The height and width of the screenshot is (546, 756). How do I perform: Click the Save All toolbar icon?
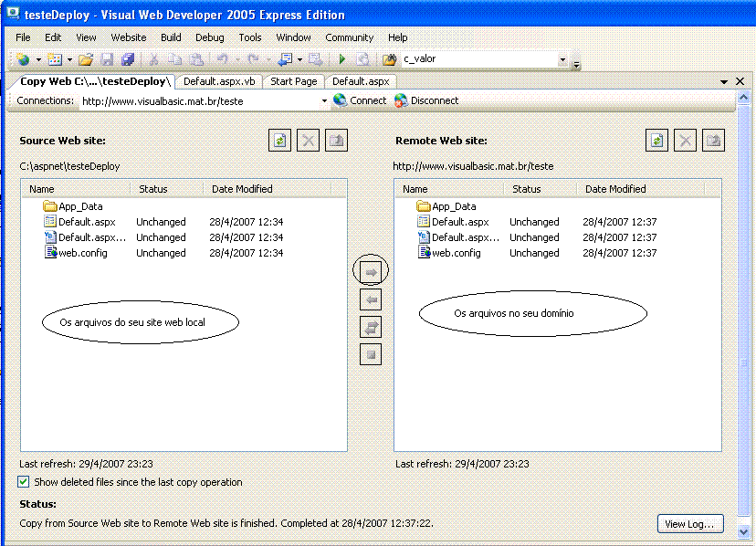127,59
